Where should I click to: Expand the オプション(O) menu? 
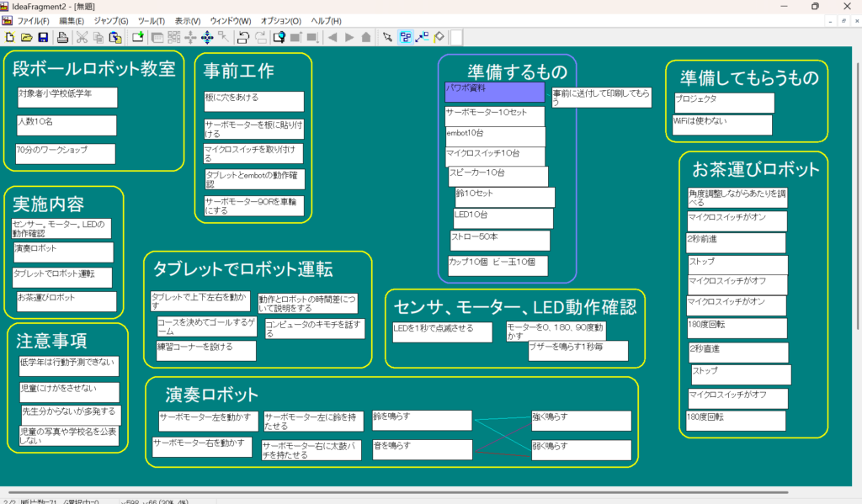pos(281,20)
